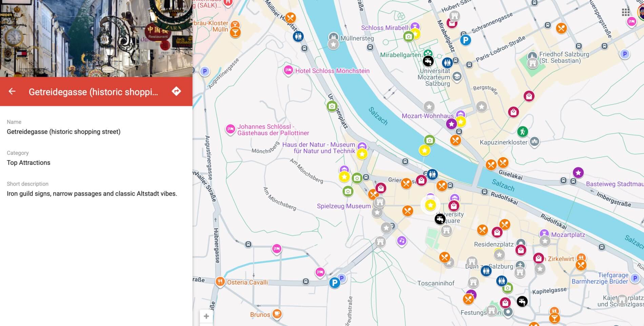Screen dimensions: 644x326
Task: Select the Hotel Schloss Mönchstein marker
Action: tap(288, 70)
